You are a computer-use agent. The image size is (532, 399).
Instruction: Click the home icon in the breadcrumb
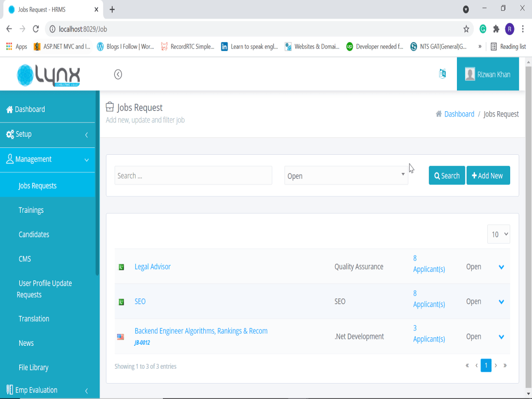(x=439, y=114)
